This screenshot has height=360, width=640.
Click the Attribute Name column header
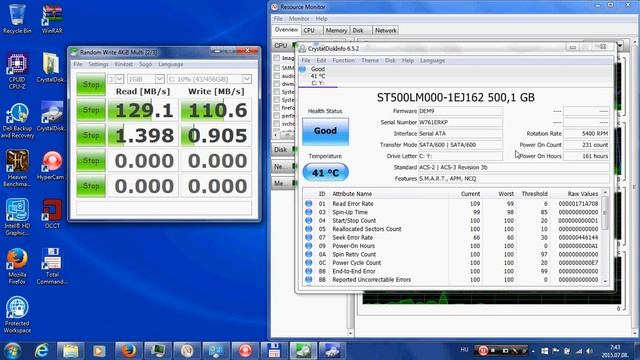click(x=352, y=193)
